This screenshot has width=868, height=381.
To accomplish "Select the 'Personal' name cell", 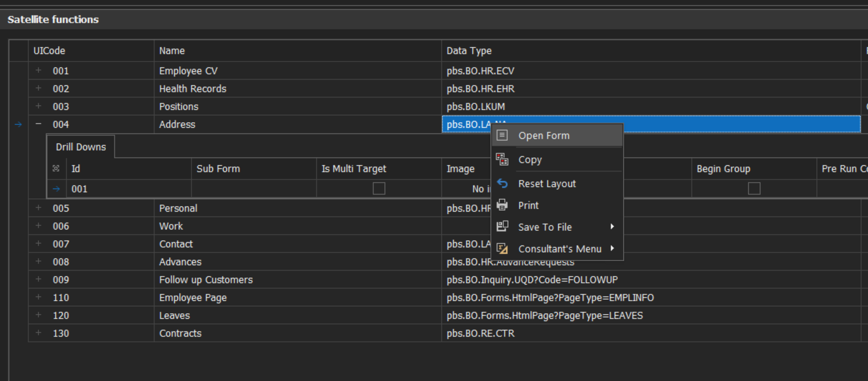I will 298,208.
